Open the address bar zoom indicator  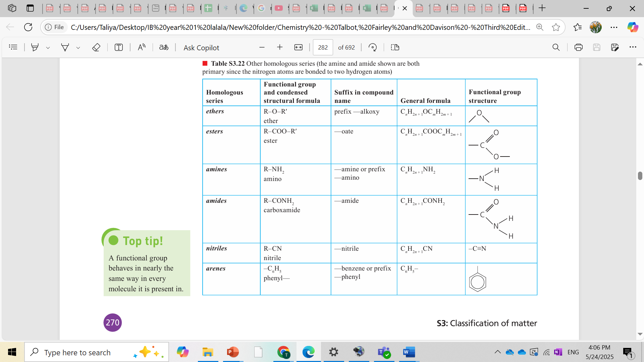pos(540,27)
